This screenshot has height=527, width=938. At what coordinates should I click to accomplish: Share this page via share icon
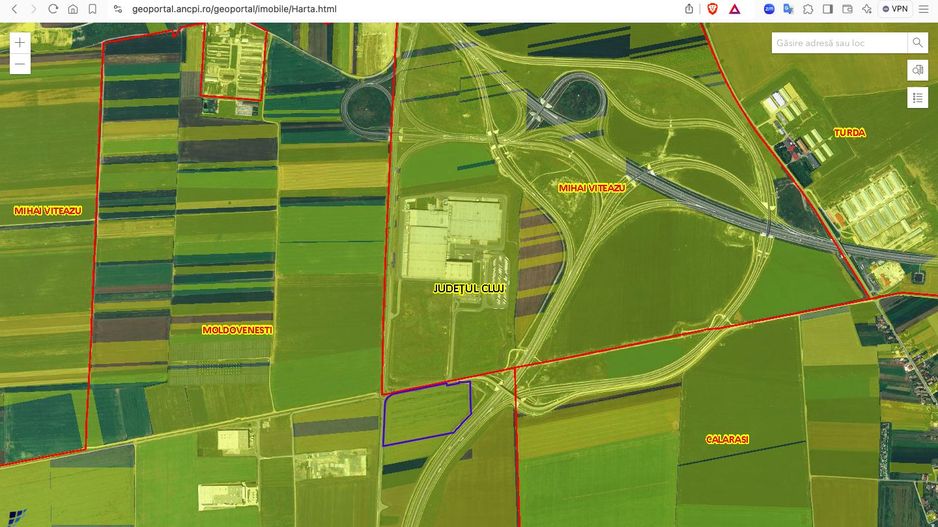point(689,9)
